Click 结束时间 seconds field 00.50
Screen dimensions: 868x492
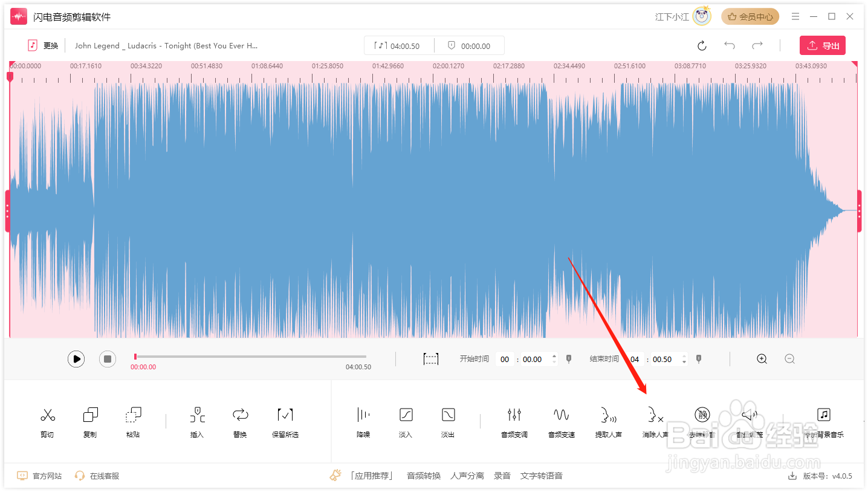click(x=662, y=359)
